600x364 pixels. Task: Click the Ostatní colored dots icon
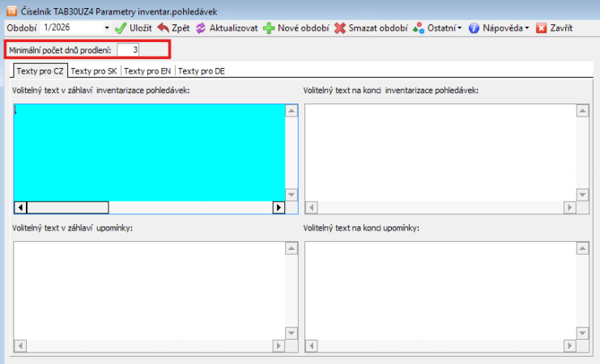pyautogui.click(x=419, y=28)
